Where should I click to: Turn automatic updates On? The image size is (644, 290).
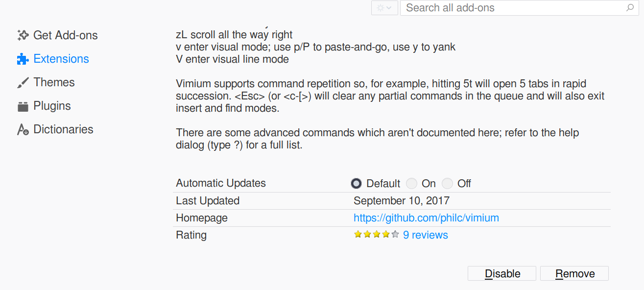[x=411, y=183]
